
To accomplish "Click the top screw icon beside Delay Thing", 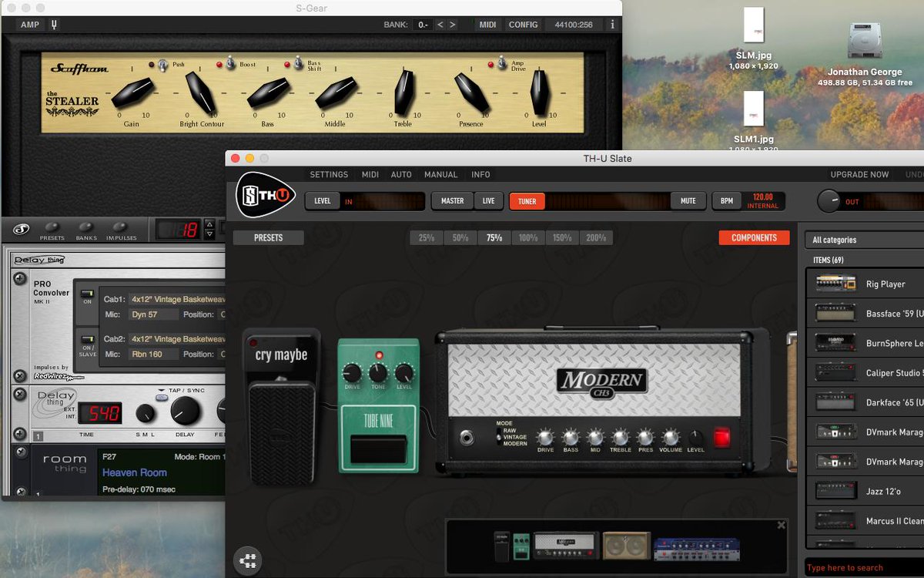I will [20, 395].
